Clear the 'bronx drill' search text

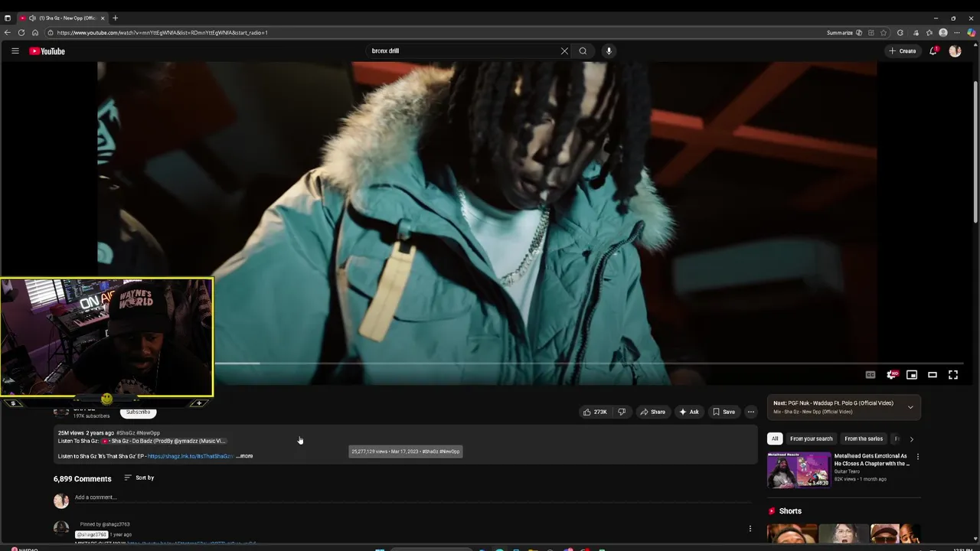(x=564, y=51)
